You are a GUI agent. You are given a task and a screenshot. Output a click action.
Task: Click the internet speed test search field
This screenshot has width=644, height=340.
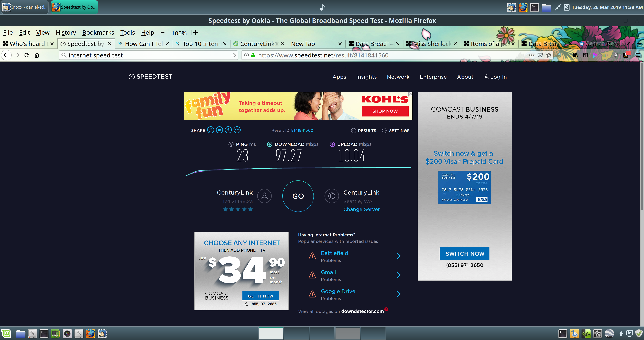pos(147,55)
